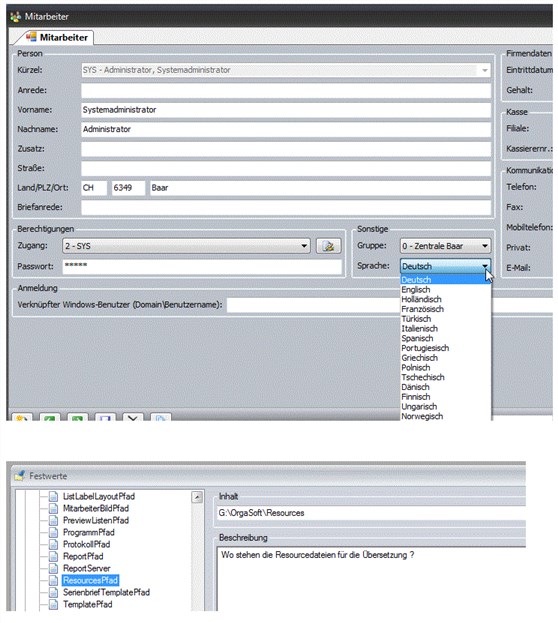Image resolution: width=558 pixels, height=623 pixels.
Task: Select Italienisch as language
Action: tap(446, 329)
